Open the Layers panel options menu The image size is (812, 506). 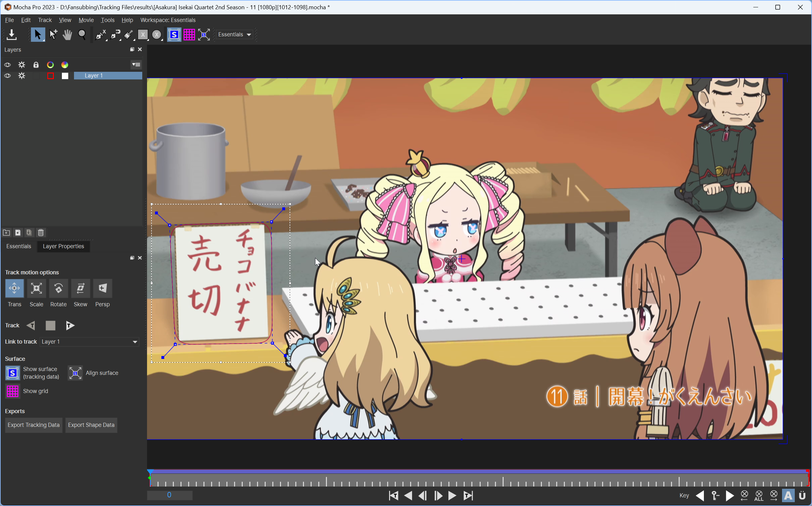point(136,64)
